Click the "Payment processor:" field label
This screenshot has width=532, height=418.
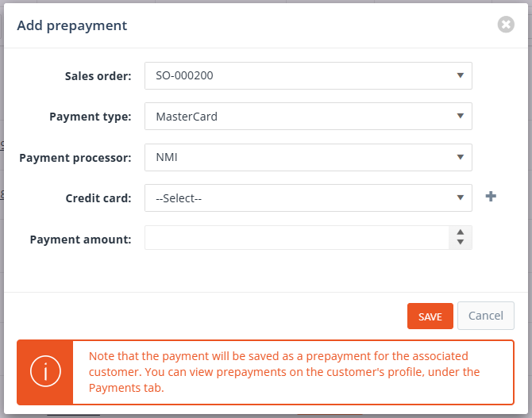[x=75, y=158]
